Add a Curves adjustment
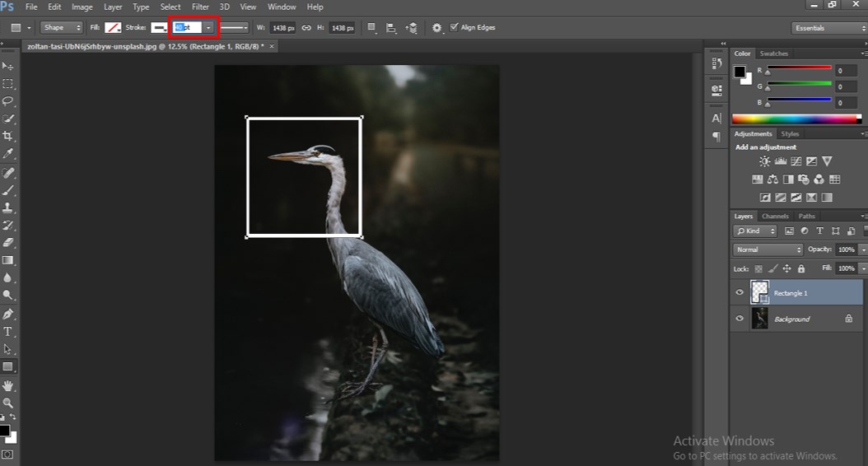 point(796,161)
